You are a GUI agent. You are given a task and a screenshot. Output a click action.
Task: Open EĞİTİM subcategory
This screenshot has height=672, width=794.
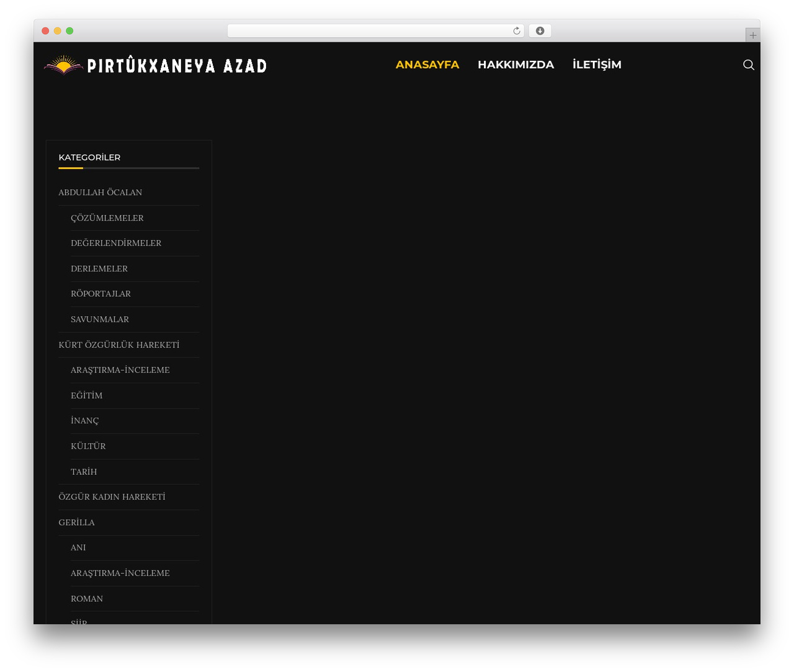coord(87,396)
